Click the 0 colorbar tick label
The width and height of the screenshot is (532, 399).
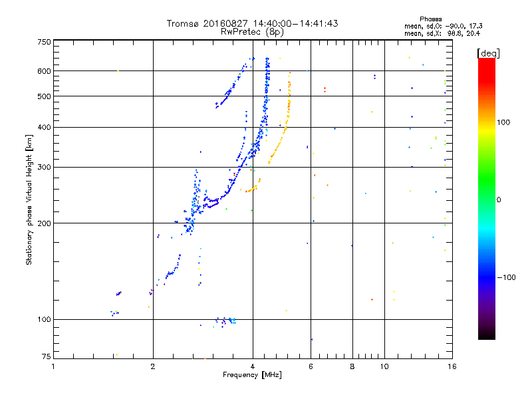498,200
